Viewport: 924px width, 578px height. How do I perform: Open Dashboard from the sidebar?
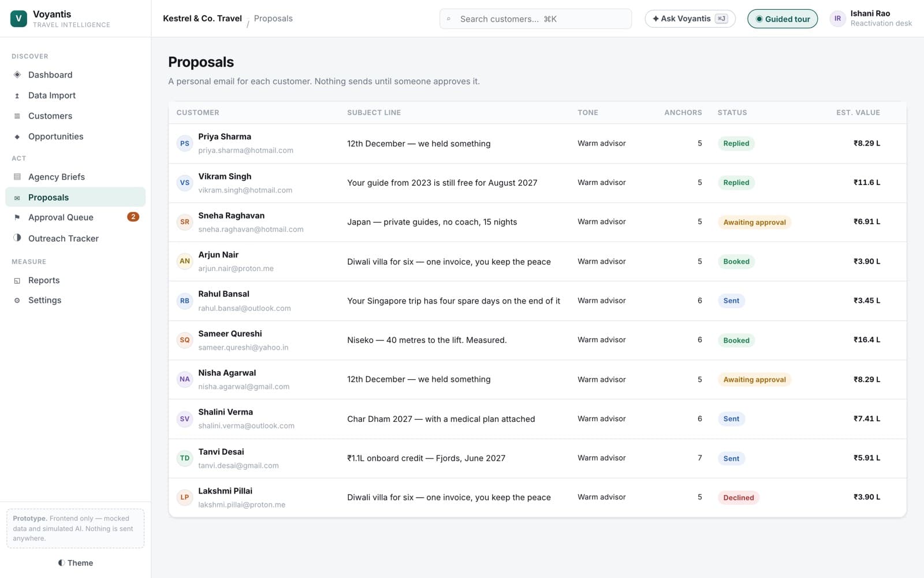75,75
